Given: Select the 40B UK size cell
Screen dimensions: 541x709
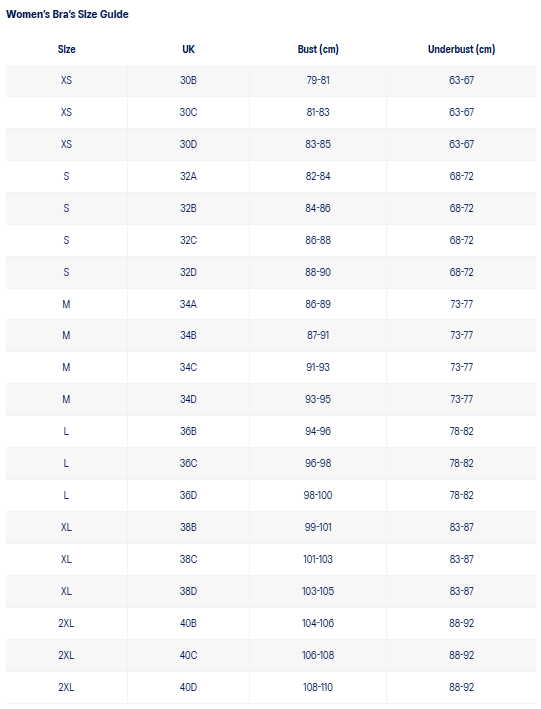Looking at the screenshot, I should [188, 624].
